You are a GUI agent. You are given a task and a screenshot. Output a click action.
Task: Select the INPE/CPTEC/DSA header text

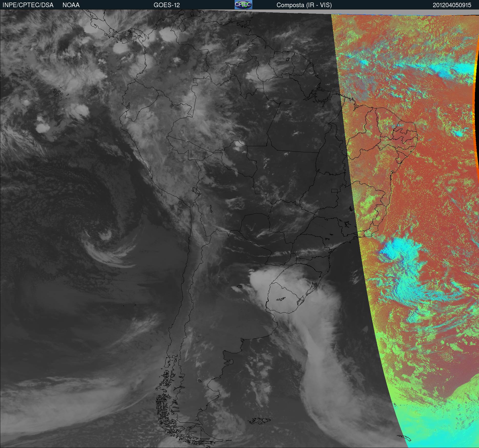pyautogui.click(x=28, y=5)
